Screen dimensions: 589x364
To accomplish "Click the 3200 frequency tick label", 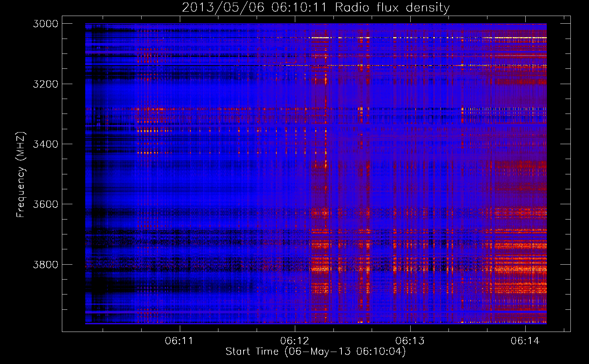I will tap(46, 84).
